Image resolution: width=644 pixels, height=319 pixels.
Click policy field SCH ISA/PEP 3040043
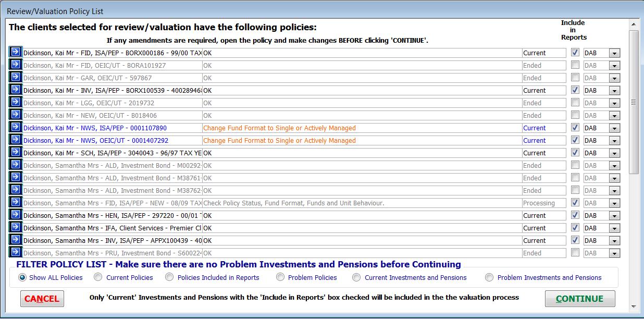pyautogui.click(x=112, y=153)
